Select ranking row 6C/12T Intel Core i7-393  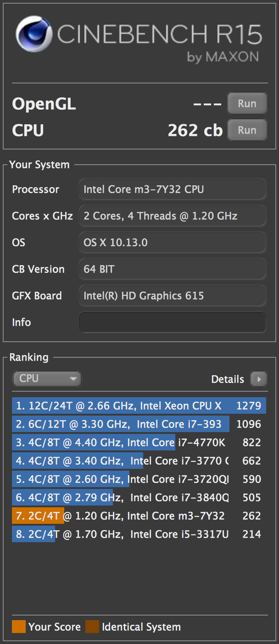[x=139, y=424]
